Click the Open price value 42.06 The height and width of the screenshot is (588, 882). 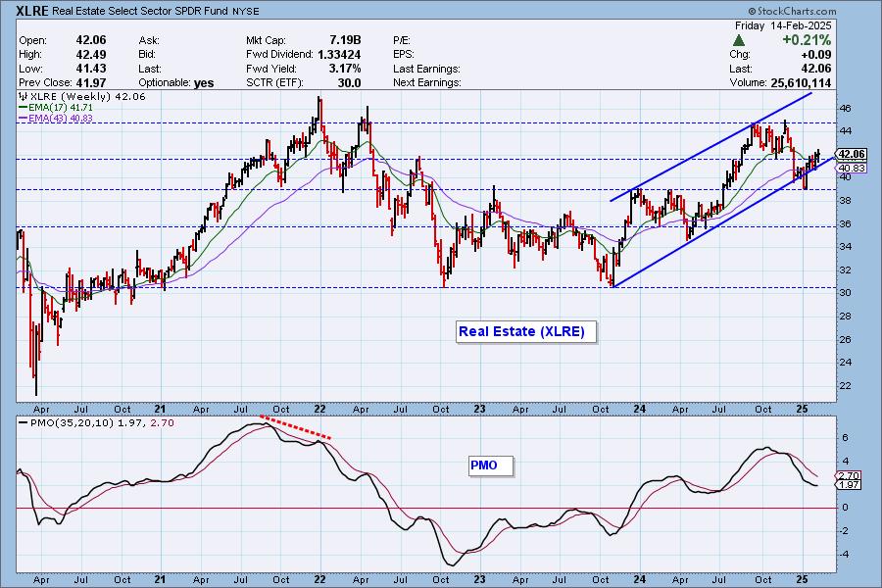click(91, 40)
